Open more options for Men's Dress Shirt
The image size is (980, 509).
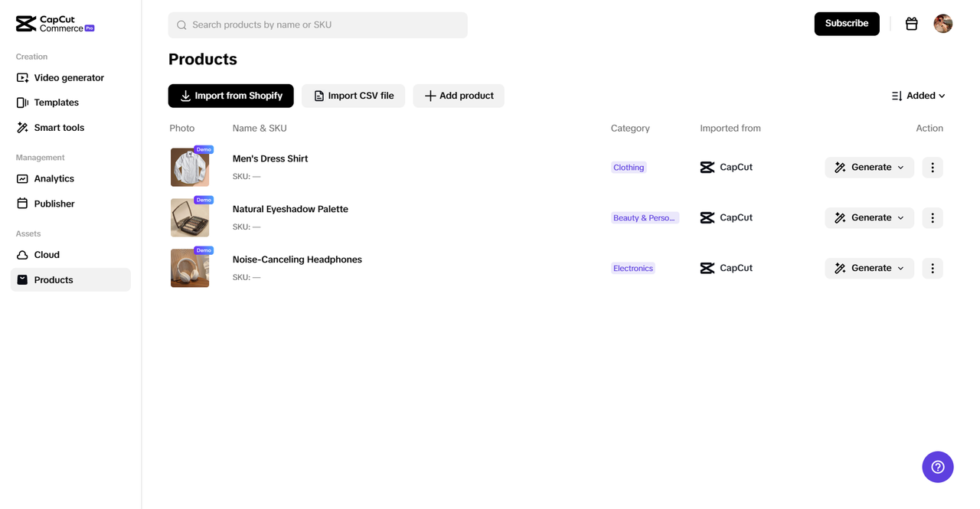click(x=932, y=168)
